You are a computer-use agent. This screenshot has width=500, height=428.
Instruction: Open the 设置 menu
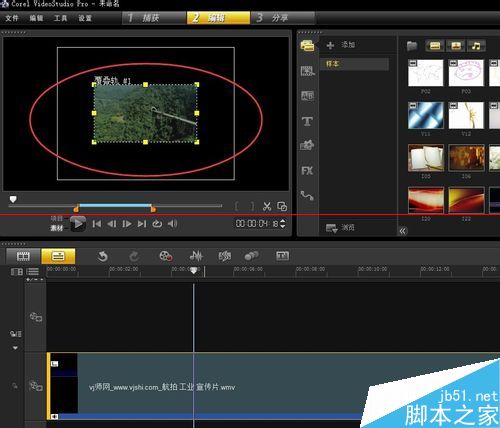(85, 18)
